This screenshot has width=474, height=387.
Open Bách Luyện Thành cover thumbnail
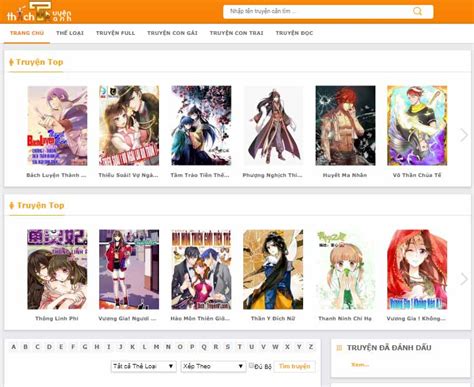click(57, 126)
